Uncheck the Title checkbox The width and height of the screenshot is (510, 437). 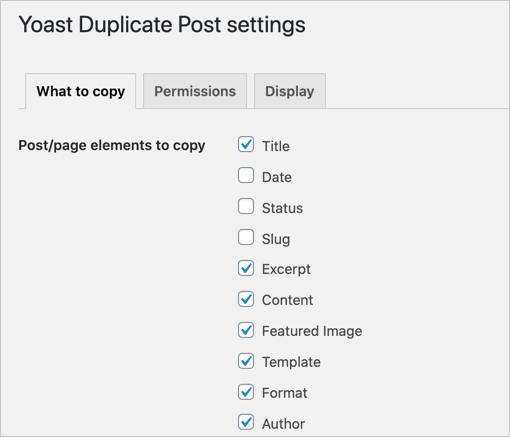tap(246, 144)
